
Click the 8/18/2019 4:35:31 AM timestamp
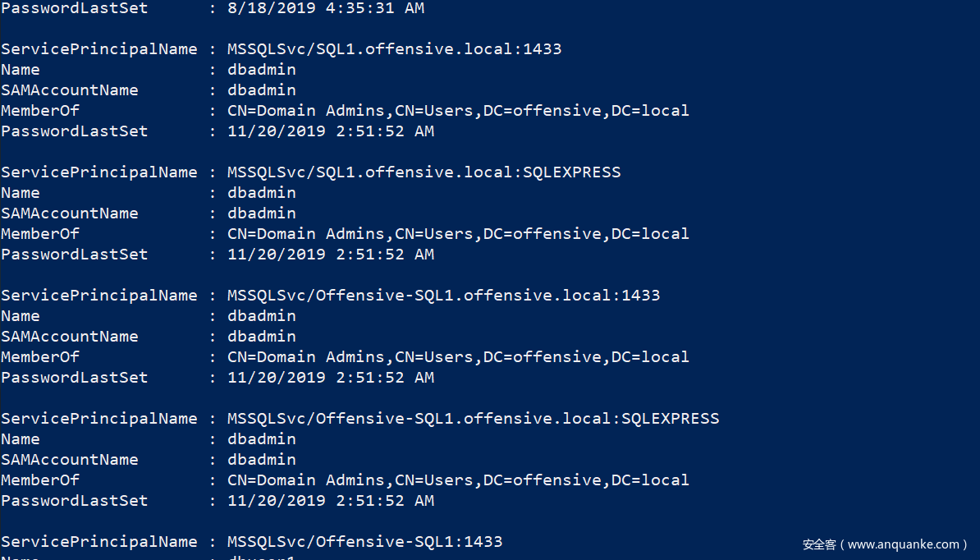pyautogui.click(x=326, y=8)
